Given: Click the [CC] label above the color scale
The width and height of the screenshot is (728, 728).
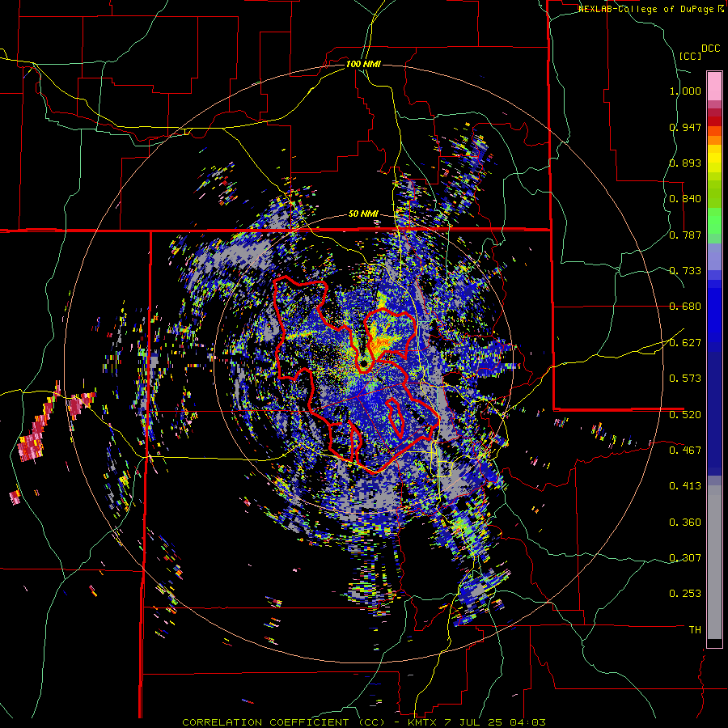Looking at the screenshot, I should [690, 56].
